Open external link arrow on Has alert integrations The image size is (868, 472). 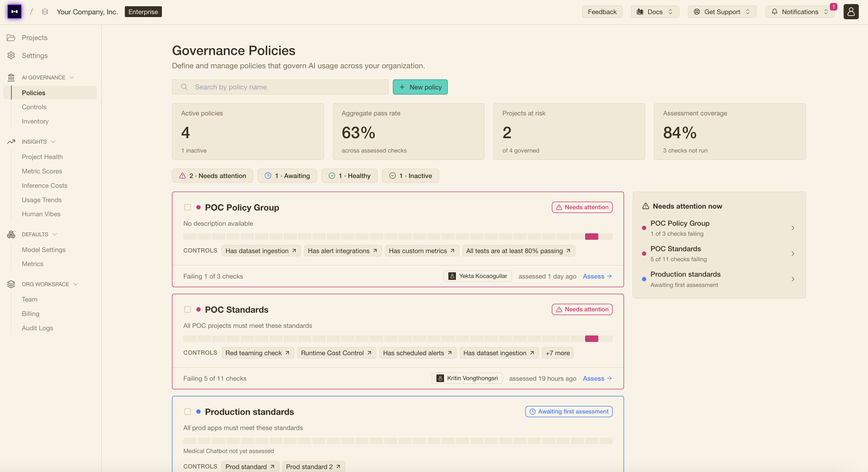(x=375, y=251)
